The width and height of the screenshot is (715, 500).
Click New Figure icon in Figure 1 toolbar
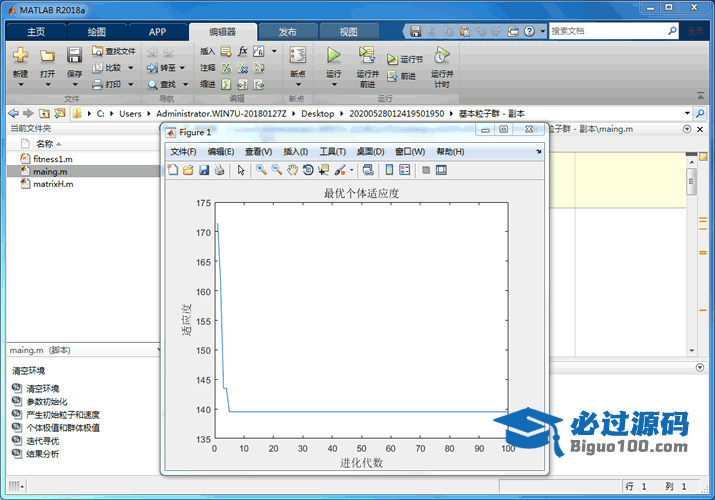(x=173, y=170)
